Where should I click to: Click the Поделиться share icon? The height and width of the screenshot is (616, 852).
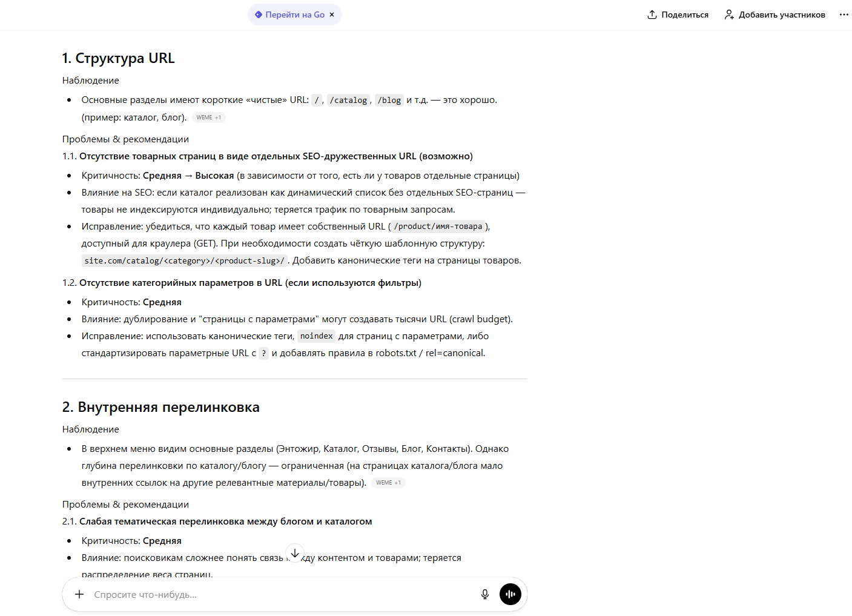(x=652, y=15)
